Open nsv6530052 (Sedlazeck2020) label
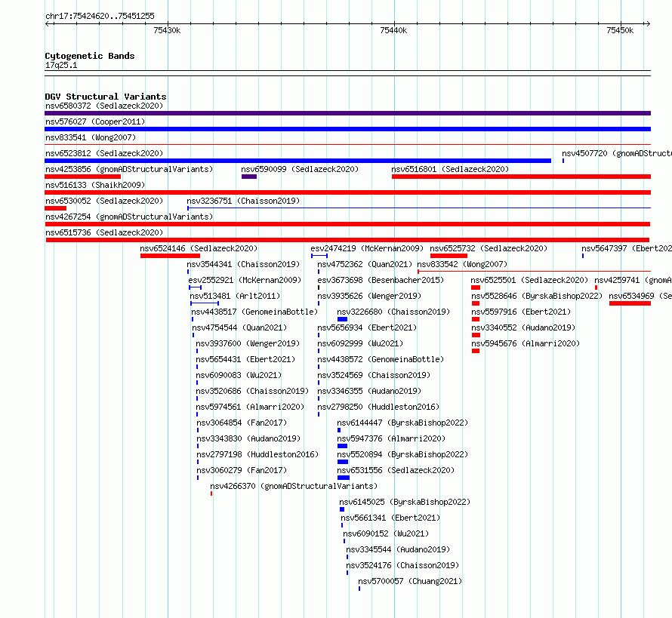The width and height of the screenshot is (672, 618). 104,201
